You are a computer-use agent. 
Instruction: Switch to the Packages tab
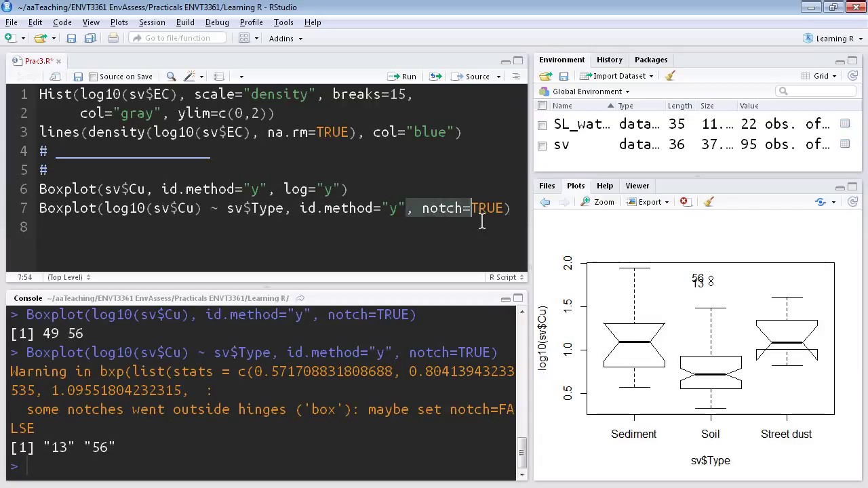point(651,60)
